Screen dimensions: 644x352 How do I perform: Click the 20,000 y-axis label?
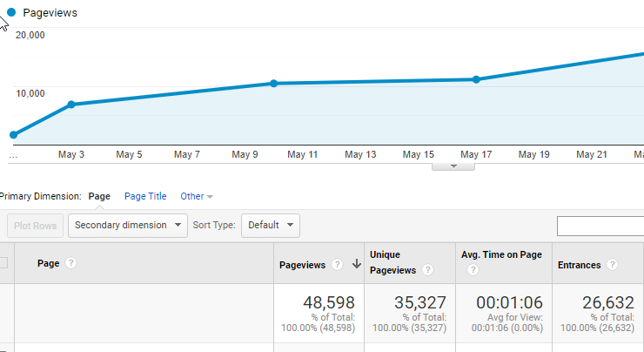click(30, 35)
